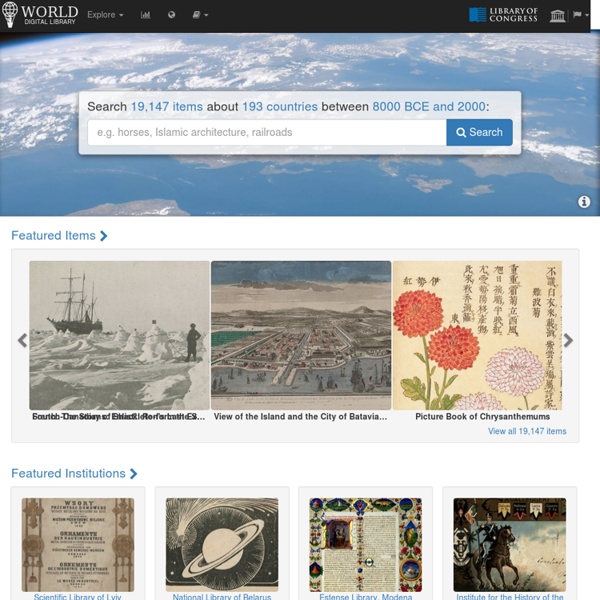Click View all 19,147 items link
The height and width of the screenshot is (600, 600).
pos(527,431)
